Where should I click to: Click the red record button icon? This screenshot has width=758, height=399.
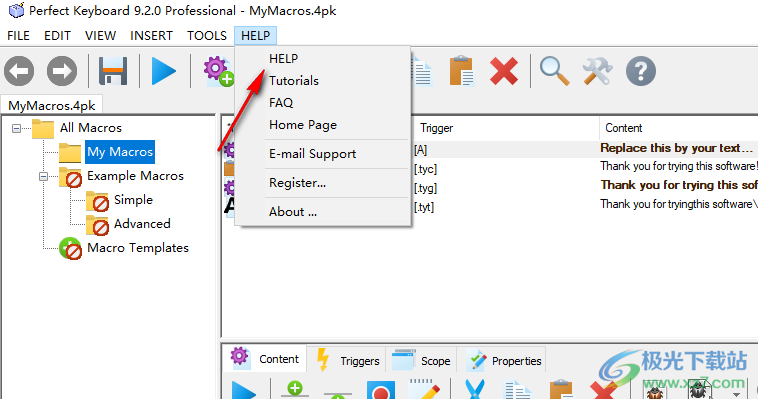click(x=380, y=390)
